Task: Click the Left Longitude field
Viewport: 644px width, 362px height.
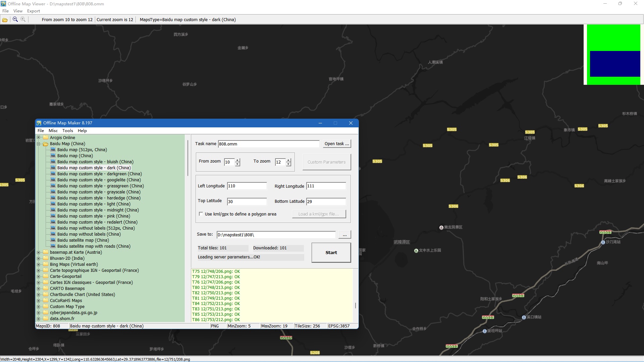Action: (247, 186)
